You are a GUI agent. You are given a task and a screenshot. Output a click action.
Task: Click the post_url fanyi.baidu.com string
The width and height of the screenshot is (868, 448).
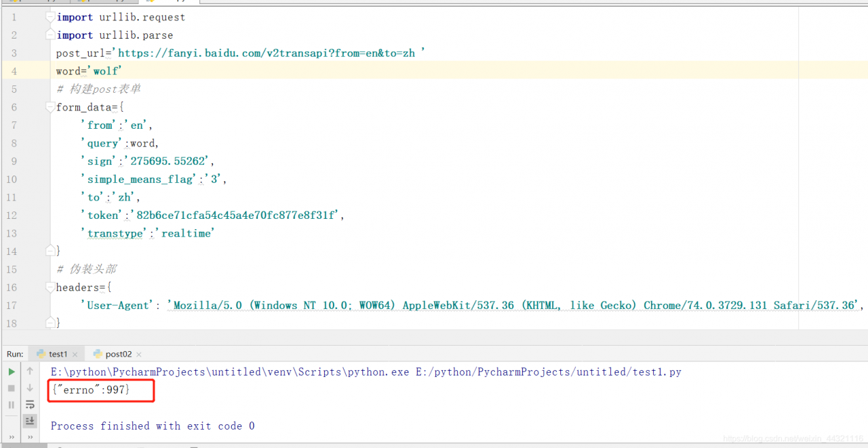click(269, 53)
